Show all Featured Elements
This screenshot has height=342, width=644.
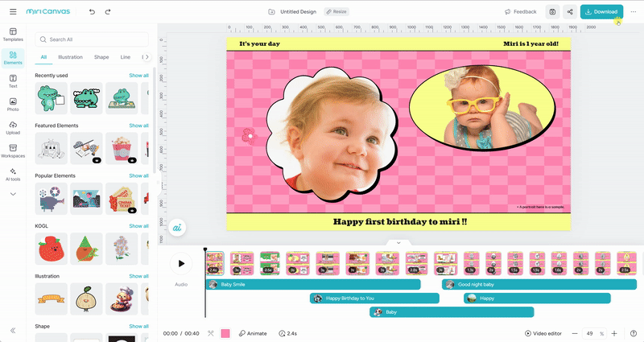point(139,126)
